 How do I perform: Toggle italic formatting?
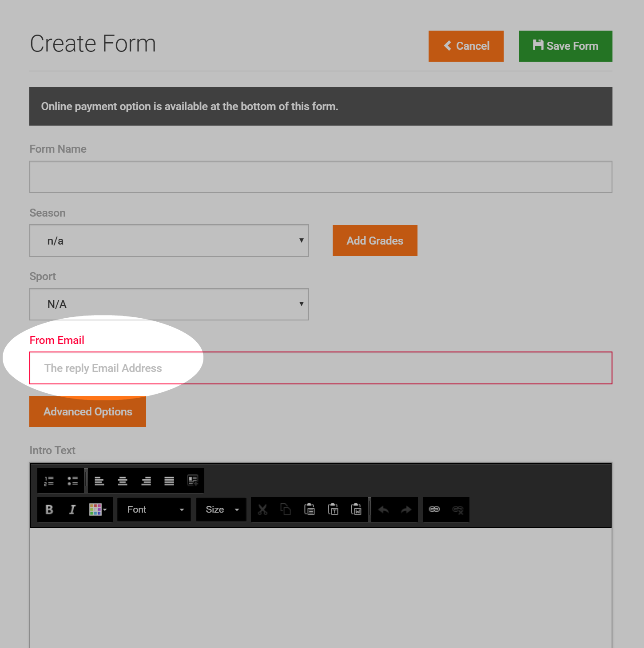tap(72, 510)
